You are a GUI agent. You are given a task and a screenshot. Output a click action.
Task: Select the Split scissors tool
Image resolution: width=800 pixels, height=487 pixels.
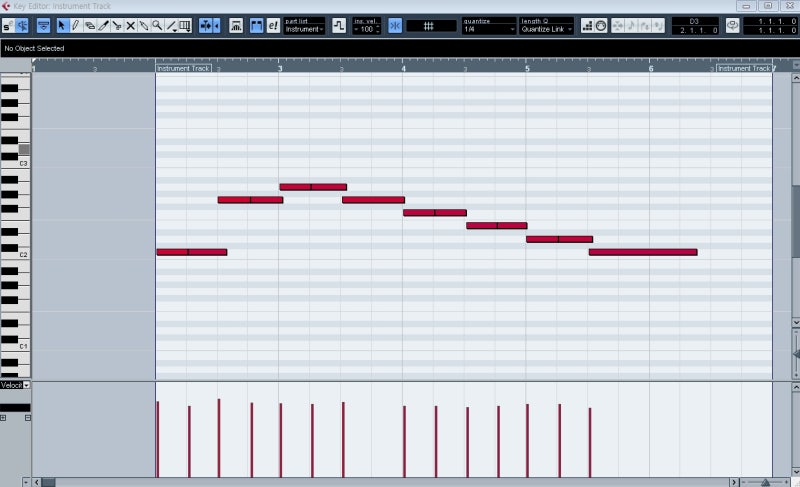coord(117,25)
